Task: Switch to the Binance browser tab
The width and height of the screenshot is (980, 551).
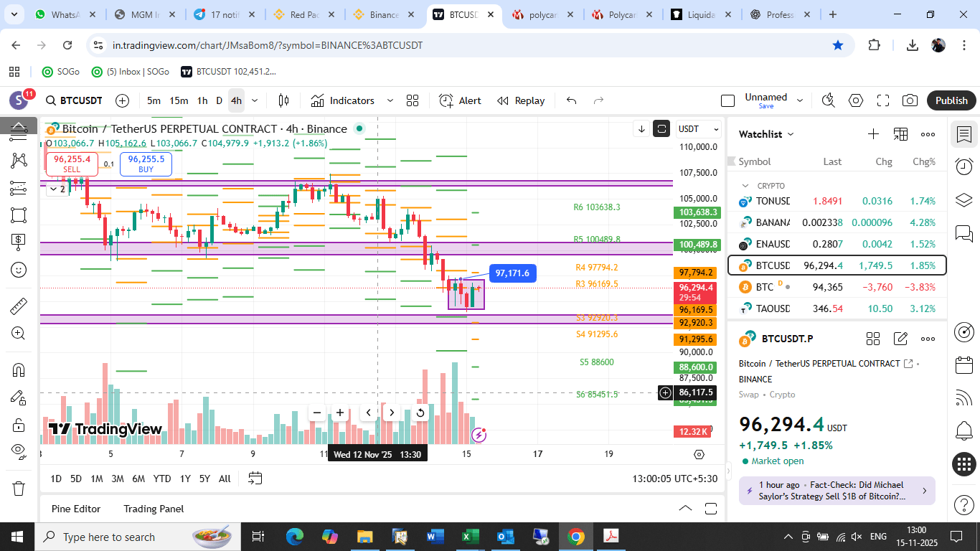Action: pyautogui.click(x=383, y=14)
